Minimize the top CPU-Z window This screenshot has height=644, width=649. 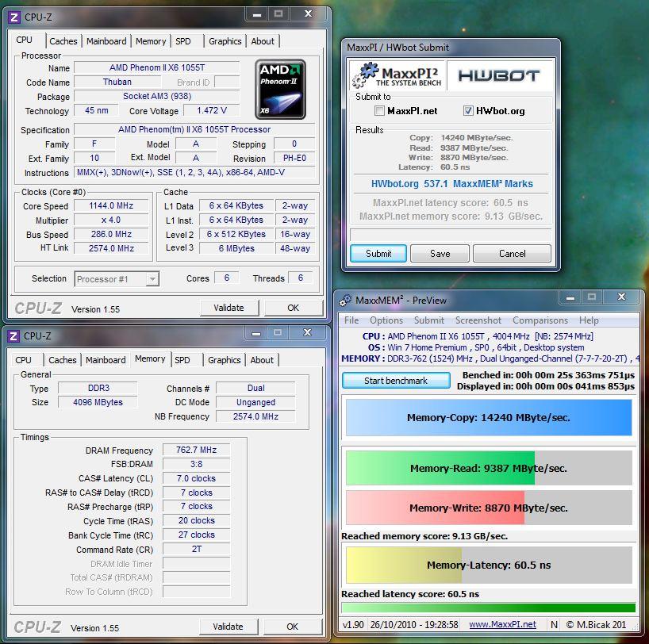256,14
